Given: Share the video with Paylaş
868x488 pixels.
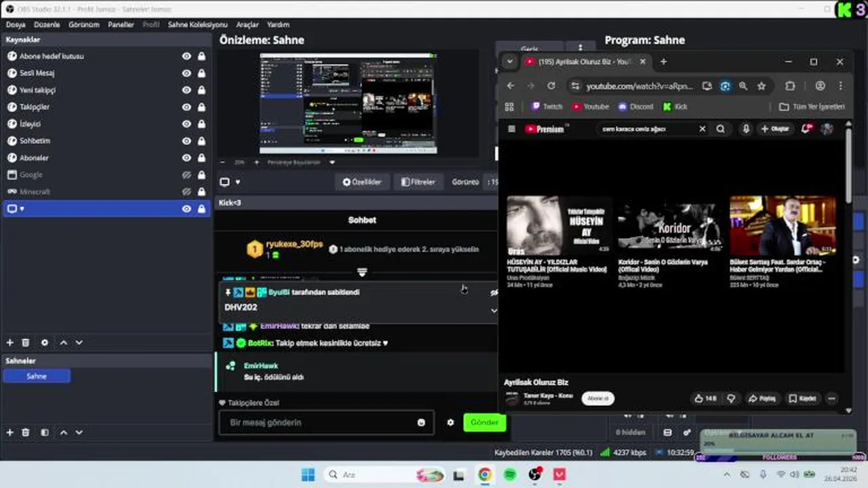Looking at the screenshot, I should point(762,399).
